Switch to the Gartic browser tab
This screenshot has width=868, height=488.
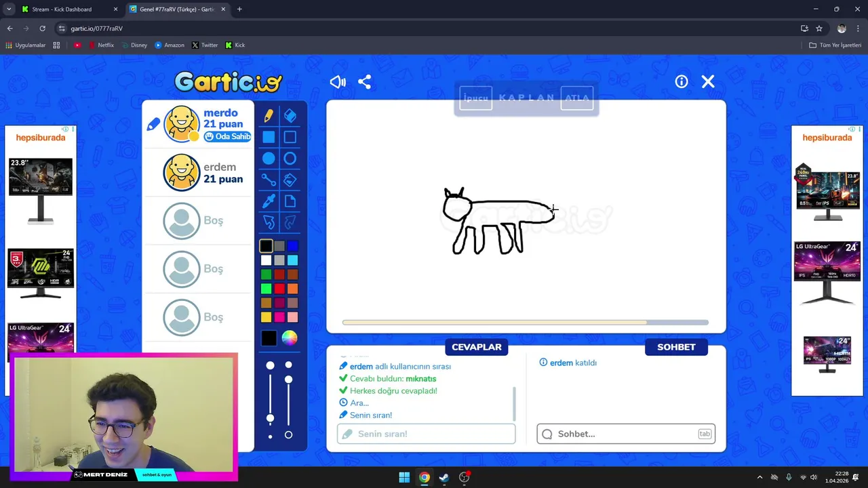(178, 9)
